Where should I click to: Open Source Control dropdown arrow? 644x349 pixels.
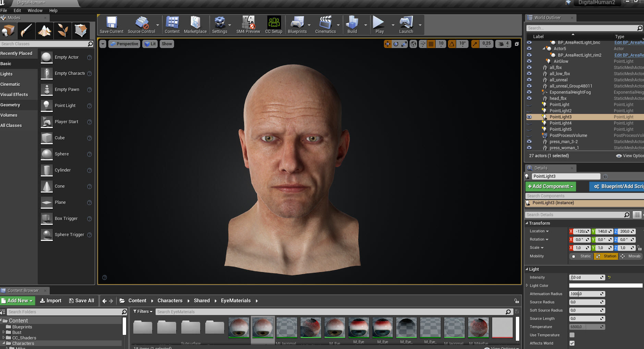click(x=158, y=25)
